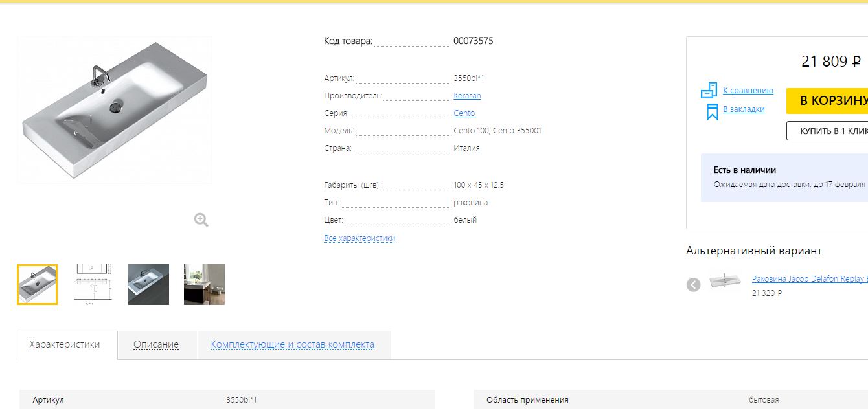Expand Все характеристики link
The image size is (868, 415).
coord(360,238)
